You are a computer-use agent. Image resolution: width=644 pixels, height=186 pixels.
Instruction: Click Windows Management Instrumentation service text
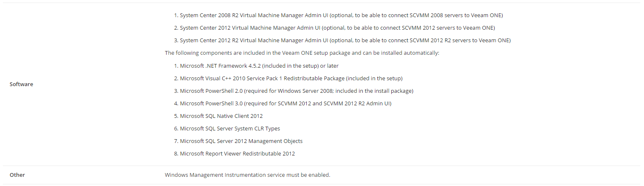tap(247, 175)
